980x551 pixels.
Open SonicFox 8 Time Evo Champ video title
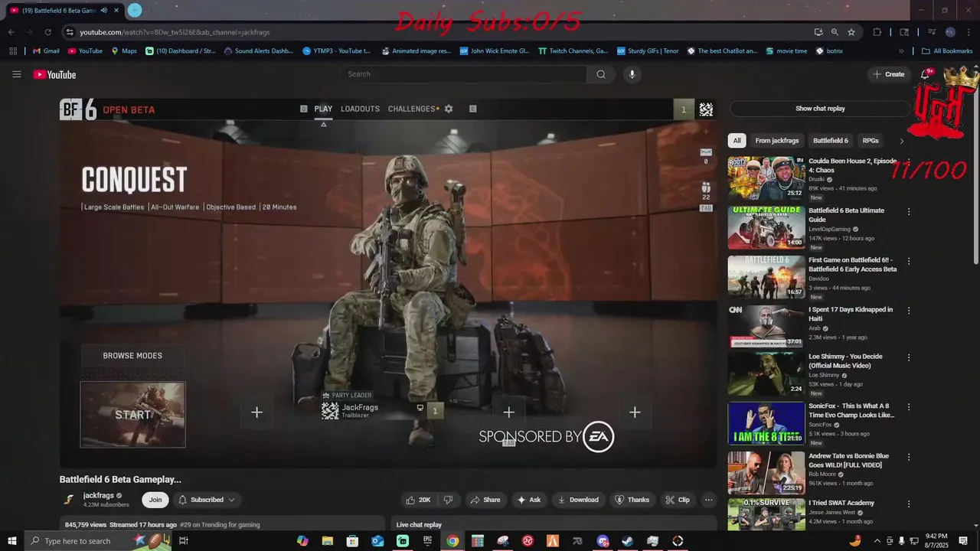point(851,410)
